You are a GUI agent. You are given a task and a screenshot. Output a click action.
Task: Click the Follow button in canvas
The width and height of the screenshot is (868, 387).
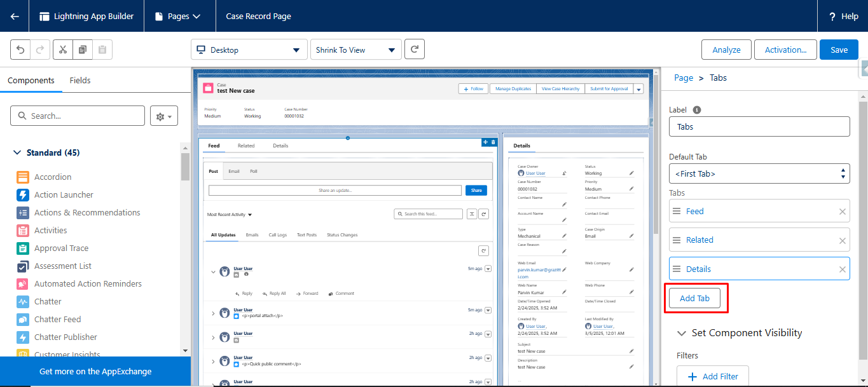[474, 89]
